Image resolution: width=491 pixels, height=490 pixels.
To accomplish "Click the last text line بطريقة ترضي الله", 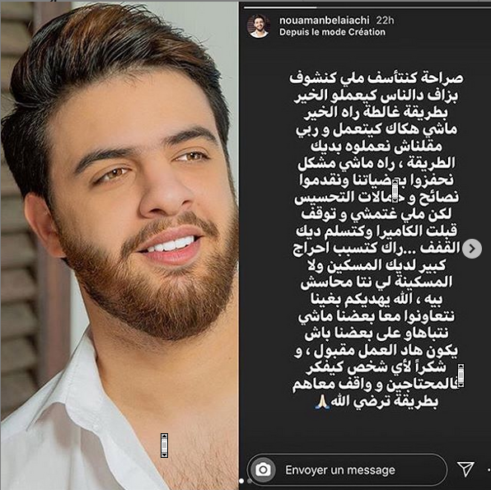I will tap(376, 402).
